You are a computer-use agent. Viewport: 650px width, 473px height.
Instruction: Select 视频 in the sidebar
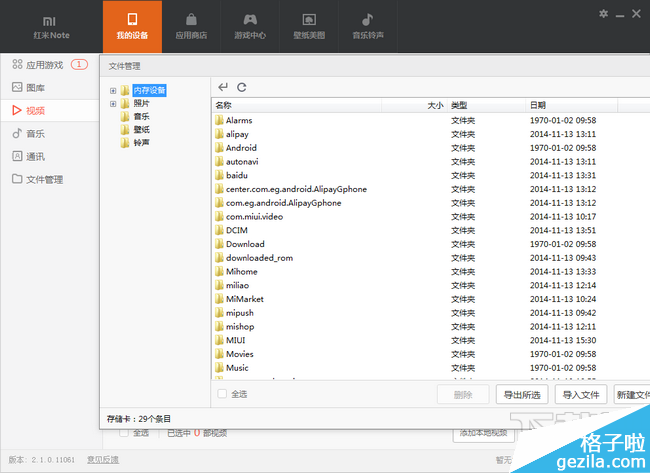point(50,110)
